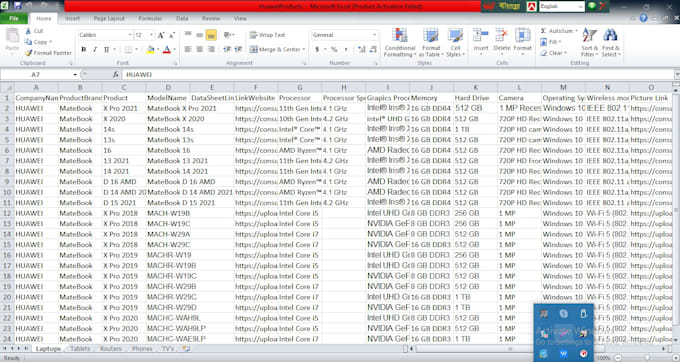Screen dimensions: 680x362
Task: Toggle Underline formatting
Action: click(106, 50)
